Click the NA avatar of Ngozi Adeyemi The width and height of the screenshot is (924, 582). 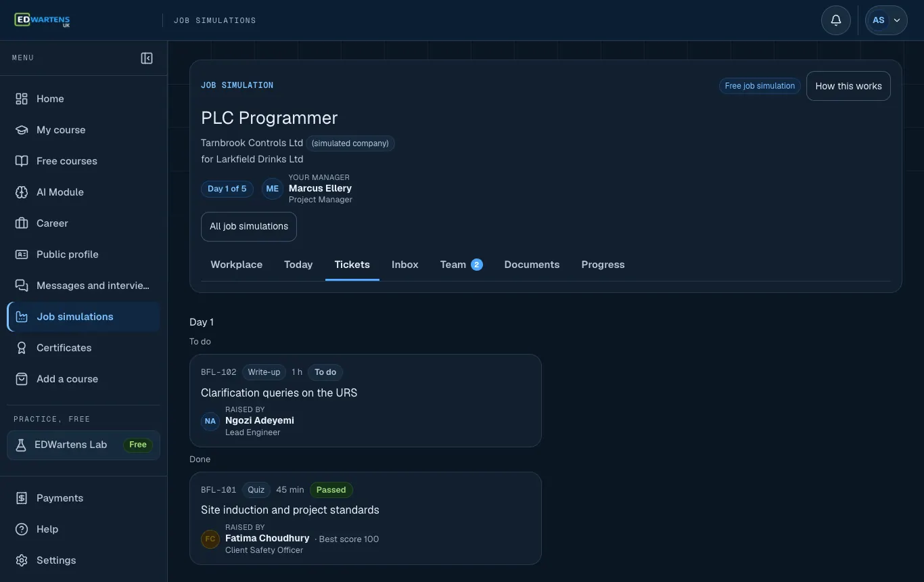pyautogui.click(x=210, y=421)
